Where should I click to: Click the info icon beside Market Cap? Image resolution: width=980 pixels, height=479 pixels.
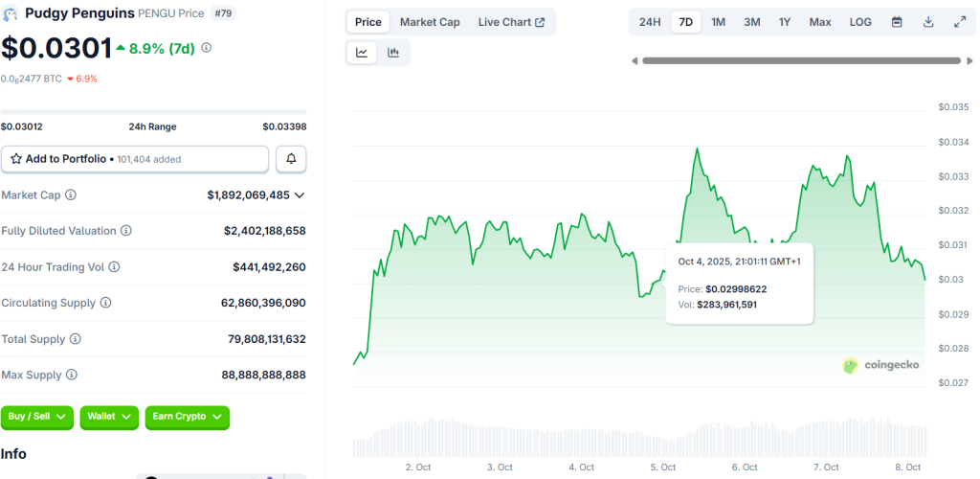71,195
